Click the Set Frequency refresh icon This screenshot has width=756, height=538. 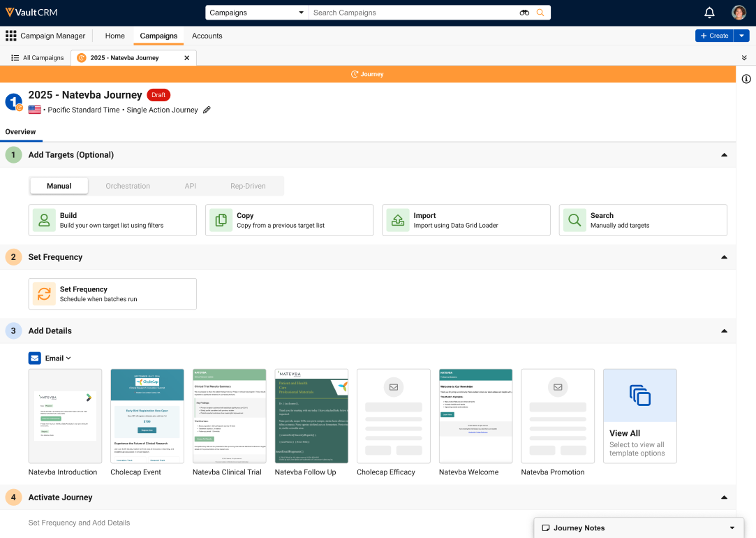point(44,294)
